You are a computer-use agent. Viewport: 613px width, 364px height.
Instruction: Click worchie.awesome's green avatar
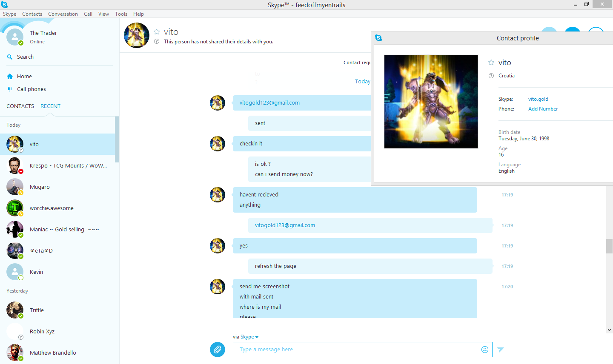point(15,208)
